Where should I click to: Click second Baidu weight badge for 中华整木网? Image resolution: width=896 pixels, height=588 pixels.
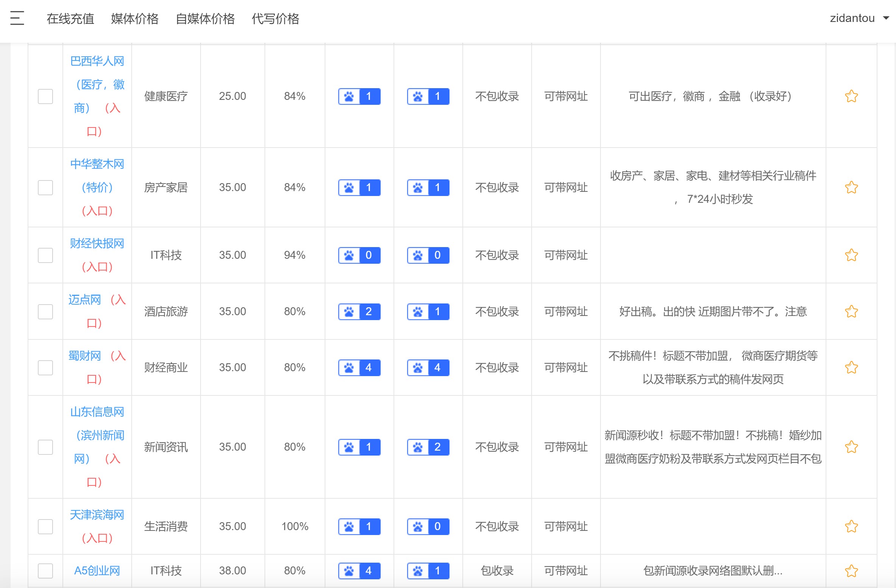pos(428,187)
